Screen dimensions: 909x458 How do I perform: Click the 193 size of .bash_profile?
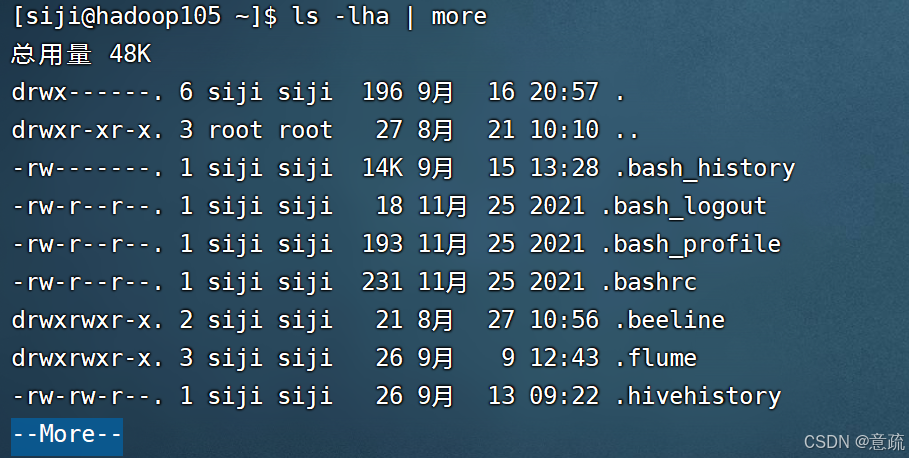[382, 244]
